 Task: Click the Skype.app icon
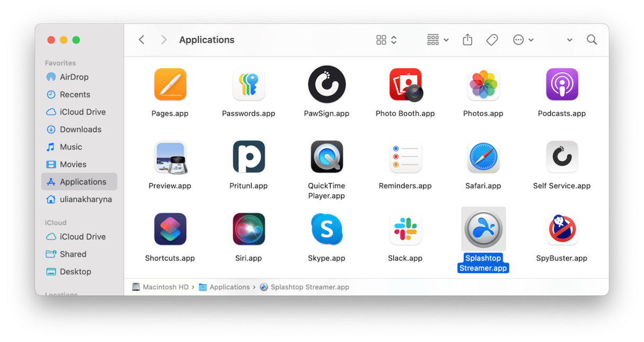(x=327, y=229)
